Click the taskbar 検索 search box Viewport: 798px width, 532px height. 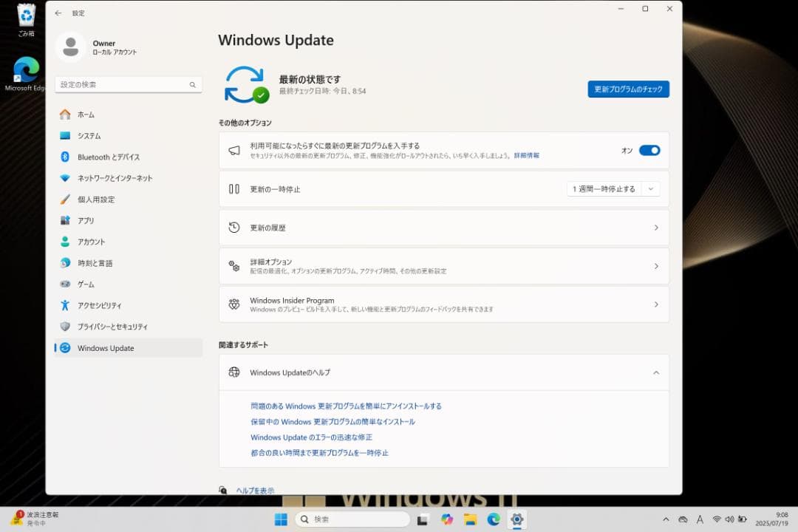point(352,519)
